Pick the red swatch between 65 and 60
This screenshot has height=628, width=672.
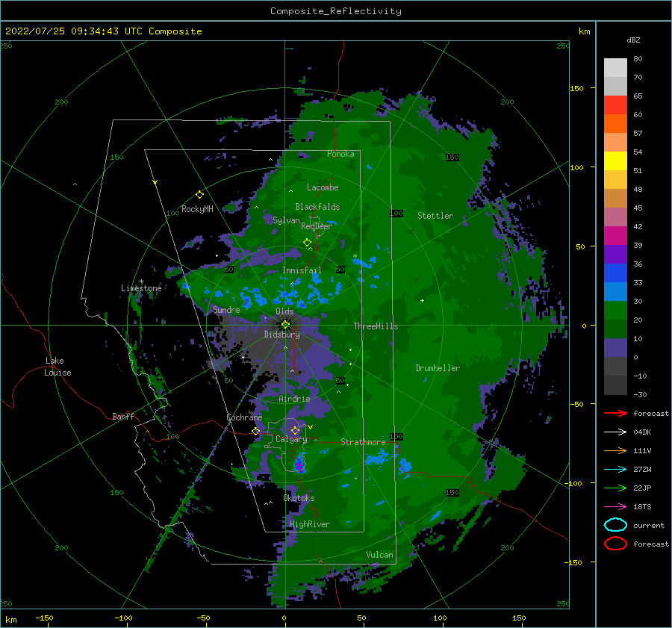[x=615, y=105]
